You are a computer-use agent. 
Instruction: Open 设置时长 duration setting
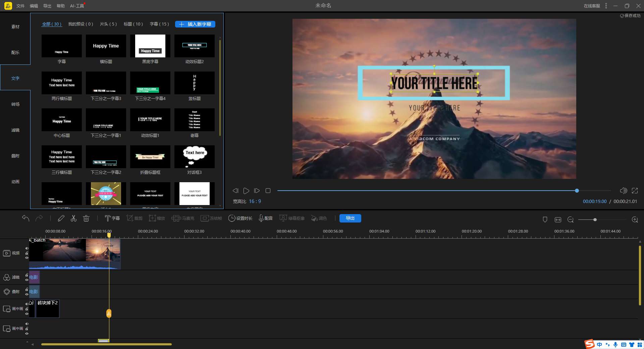coord(240,218)
